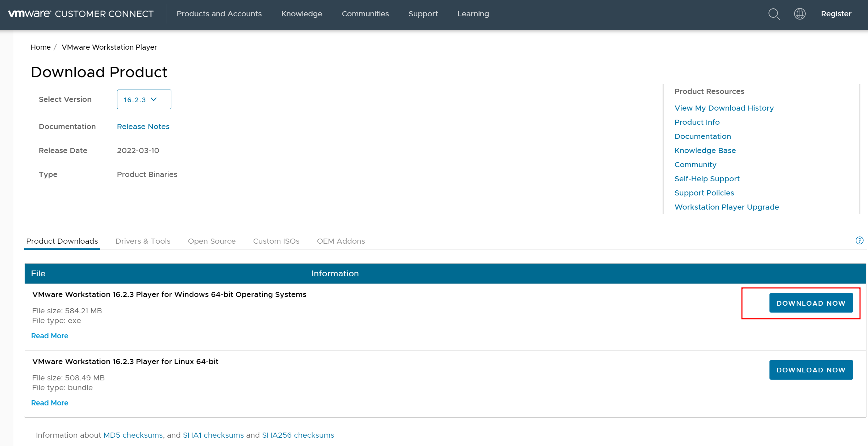Switch to Open Source tab
868x446 pixels.
(212, 241)
